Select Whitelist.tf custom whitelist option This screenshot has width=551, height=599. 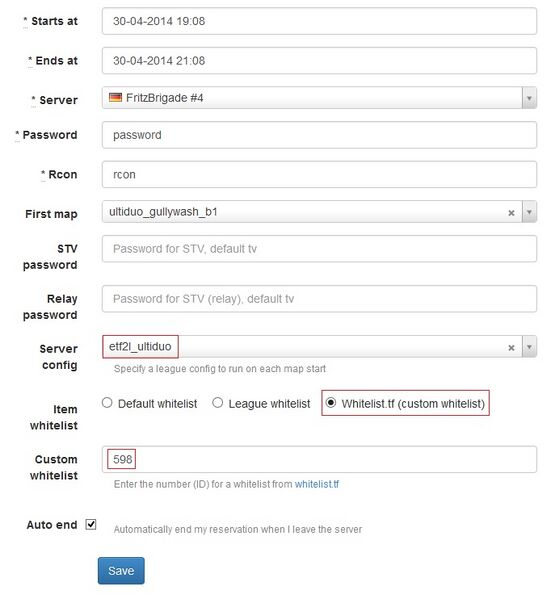[331, 403]
